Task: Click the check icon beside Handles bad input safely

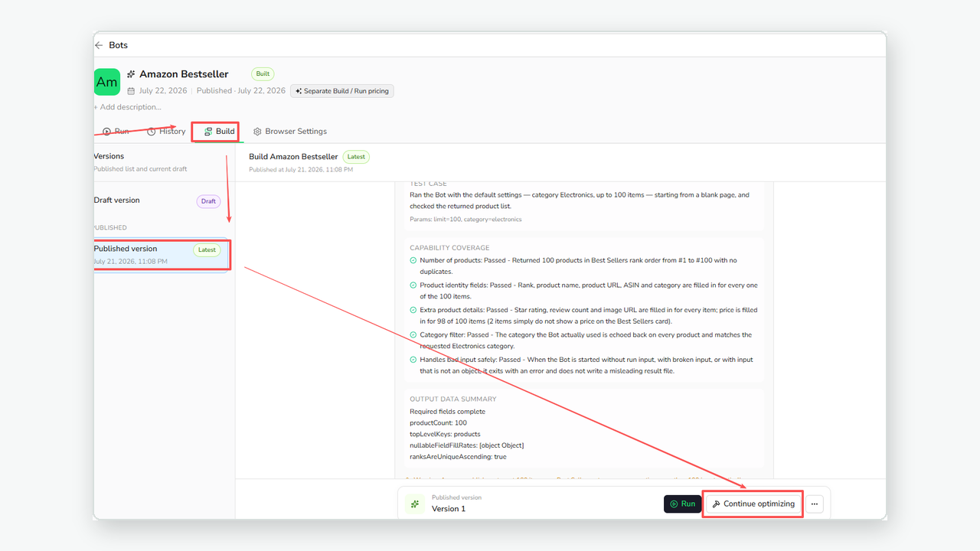Action: pos(413,360)
